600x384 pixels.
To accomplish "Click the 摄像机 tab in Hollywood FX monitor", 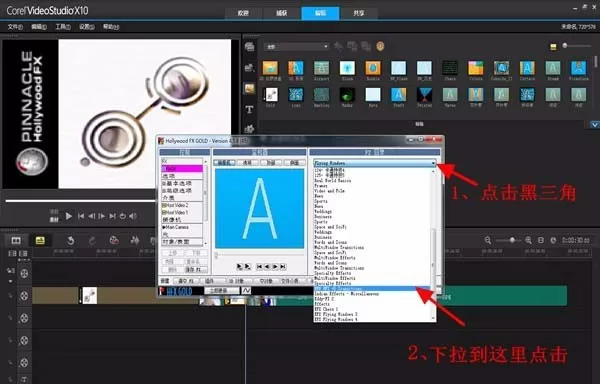I will point(224,163).
